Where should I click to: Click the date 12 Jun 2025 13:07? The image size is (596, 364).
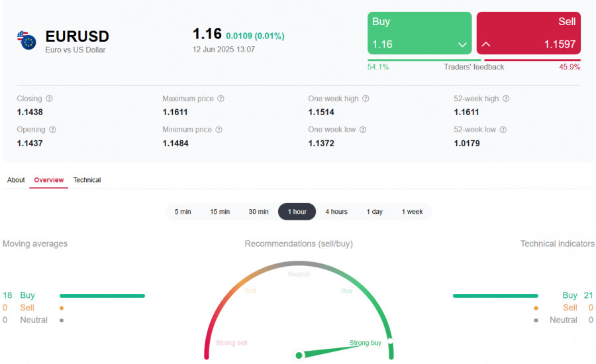click(x=224, y=50)
